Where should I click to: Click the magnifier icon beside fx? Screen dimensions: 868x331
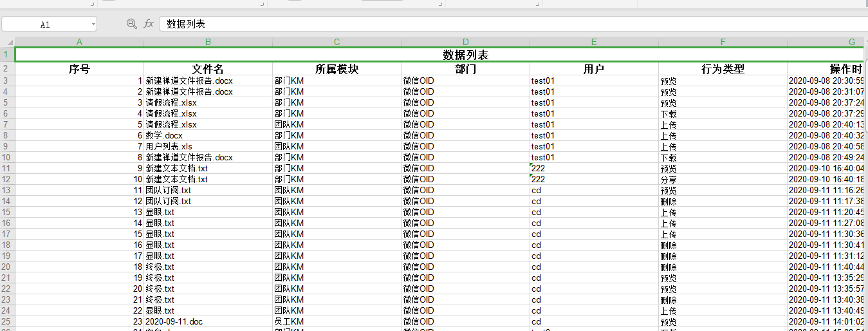coord(132,24)
